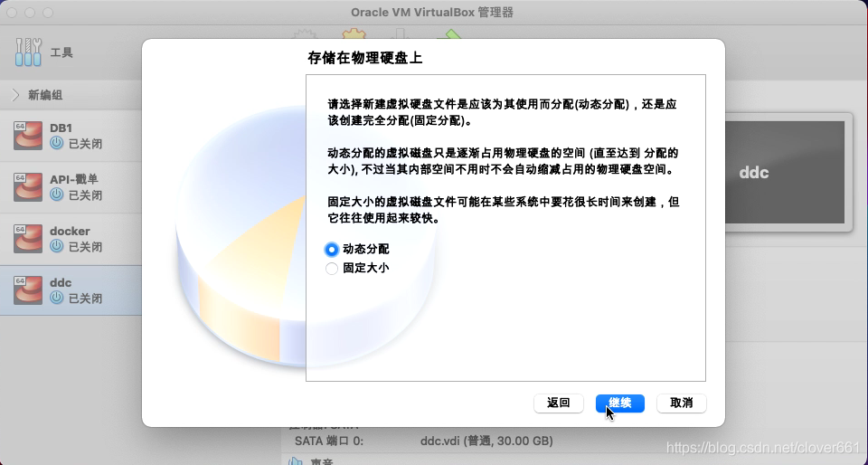The image size is (868, 465).
Task: Click API-戳单 power state icon
Action: [56, 195]
